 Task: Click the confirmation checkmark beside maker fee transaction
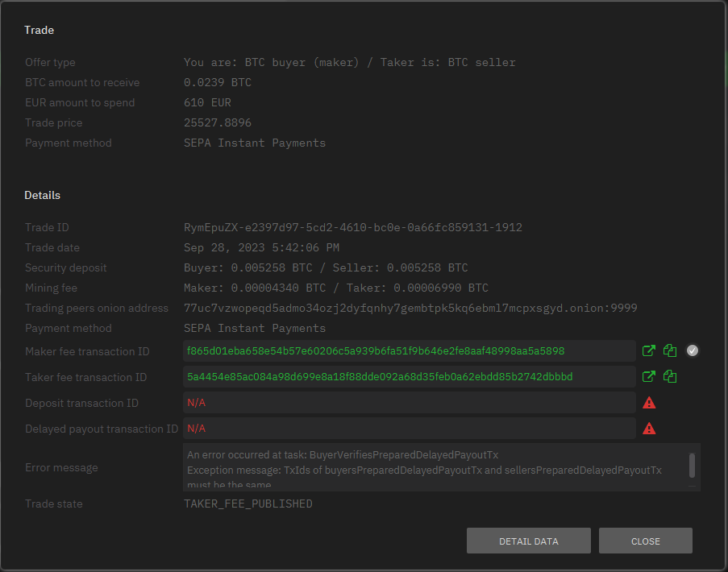692,350
